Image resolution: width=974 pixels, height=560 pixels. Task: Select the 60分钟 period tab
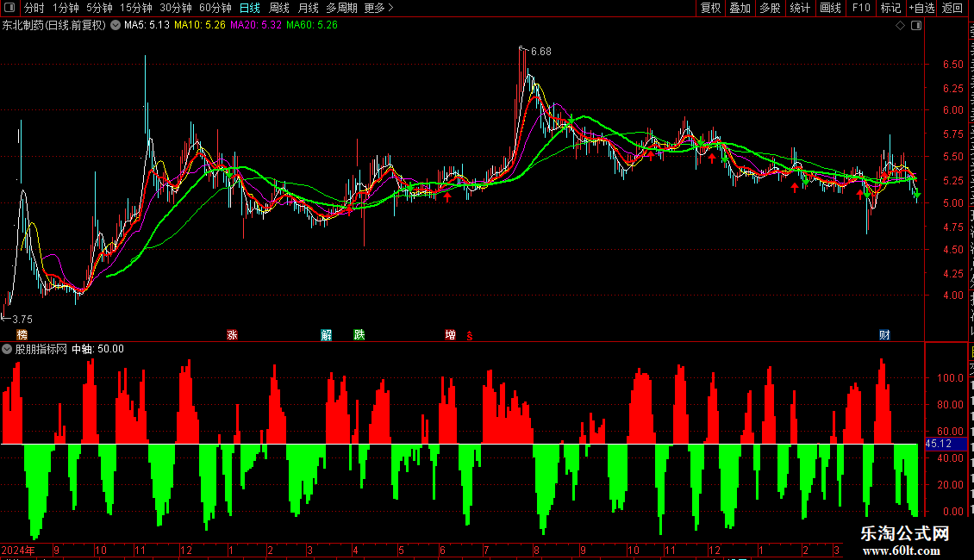tap(215, 8)
